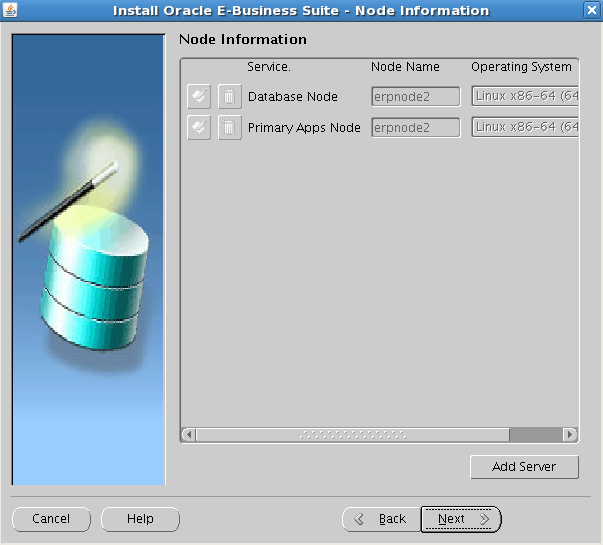
Task: Click the Primary Apps Node label
Action: 304,128
